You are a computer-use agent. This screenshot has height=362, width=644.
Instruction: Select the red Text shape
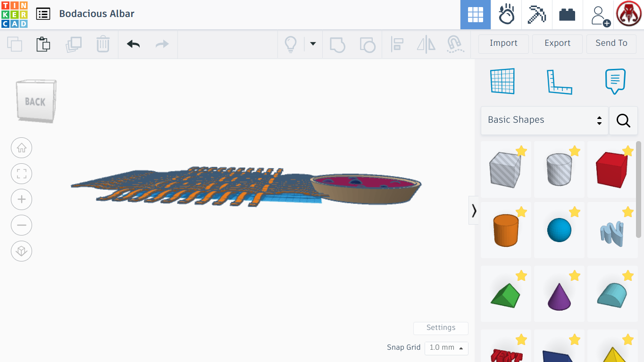coord(506,347)
